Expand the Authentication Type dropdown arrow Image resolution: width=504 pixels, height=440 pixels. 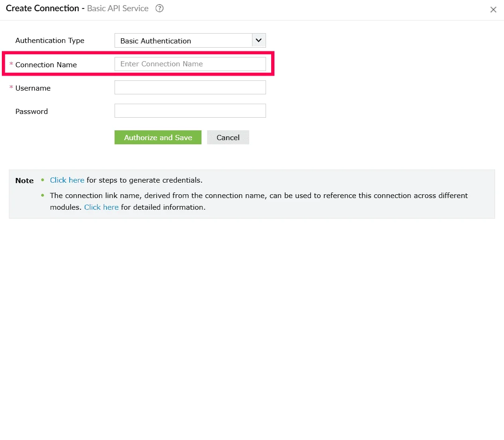point(259,41)
